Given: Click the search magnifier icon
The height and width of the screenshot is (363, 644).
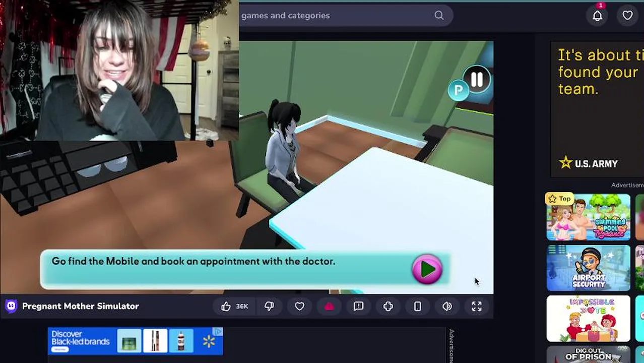Looking at the screenshot, I should [439, 16].
